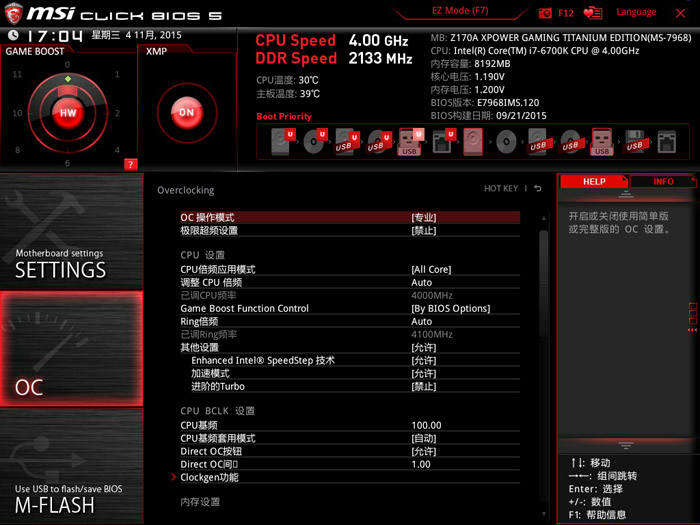Open CPU倍频应用模式 All Core dropdown
This screenshot has width=700, height=525.
point(430,269)
